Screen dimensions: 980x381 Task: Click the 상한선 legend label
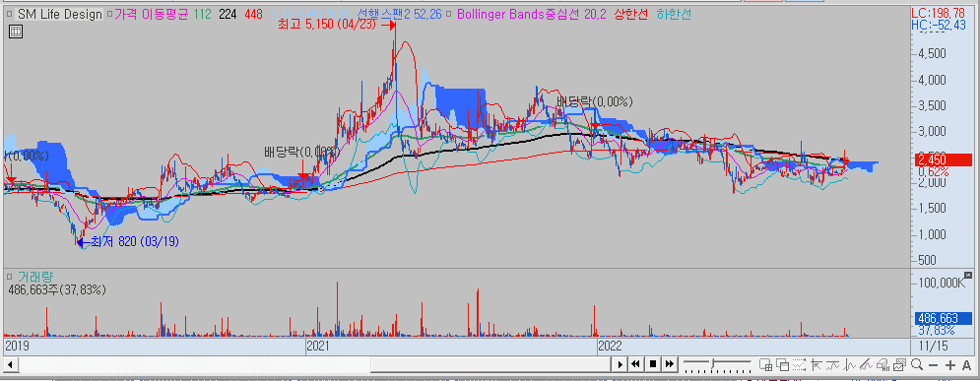(x=630, y=14)
